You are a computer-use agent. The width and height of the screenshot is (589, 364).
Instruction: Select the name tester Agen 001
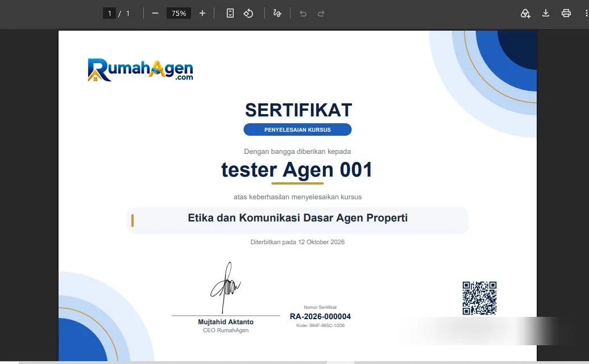(x=297, y=170)
